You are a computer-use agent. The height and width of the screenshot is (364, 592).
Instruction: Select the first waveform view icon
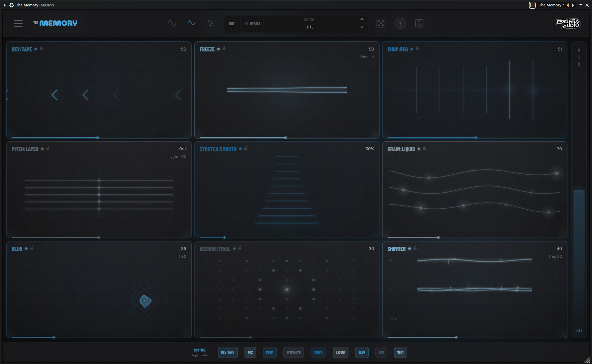pyautogui.click(x=172, y=23)
